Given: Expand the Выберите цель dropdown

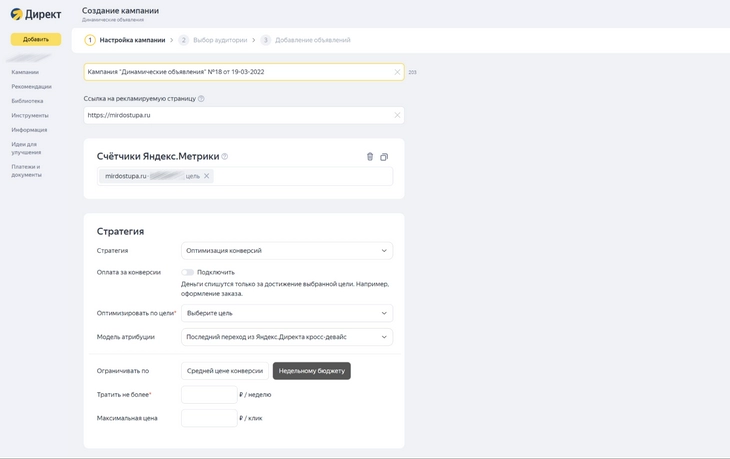Looking at the screenshot, I should 286,313.
